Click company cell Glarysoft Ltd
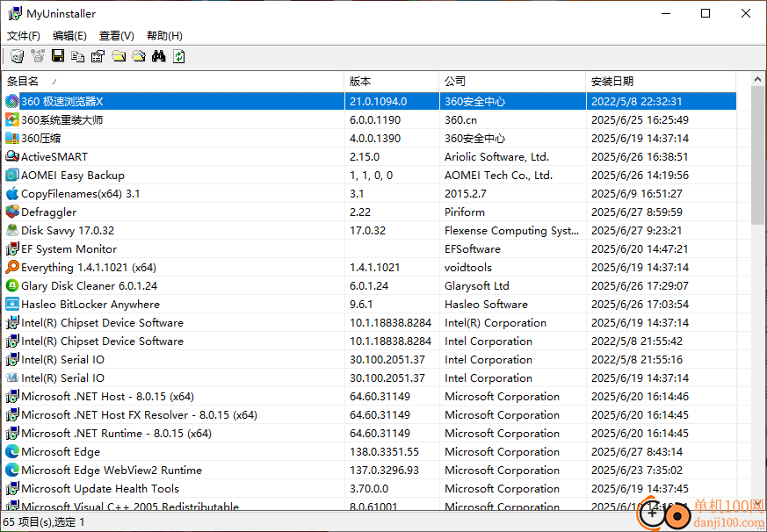Viewport: 767px width, 532px height. point(477,286)
